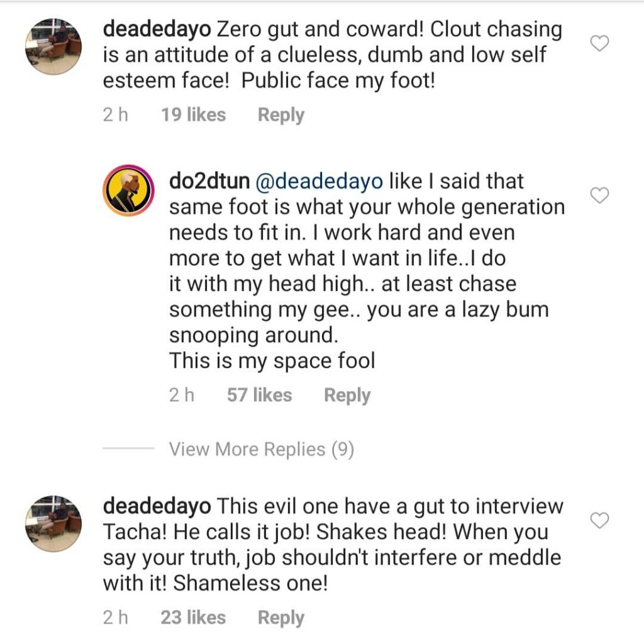Click the timestamp next to 23 likes
The image size is (644, 644).
click(x=116, y=618)
